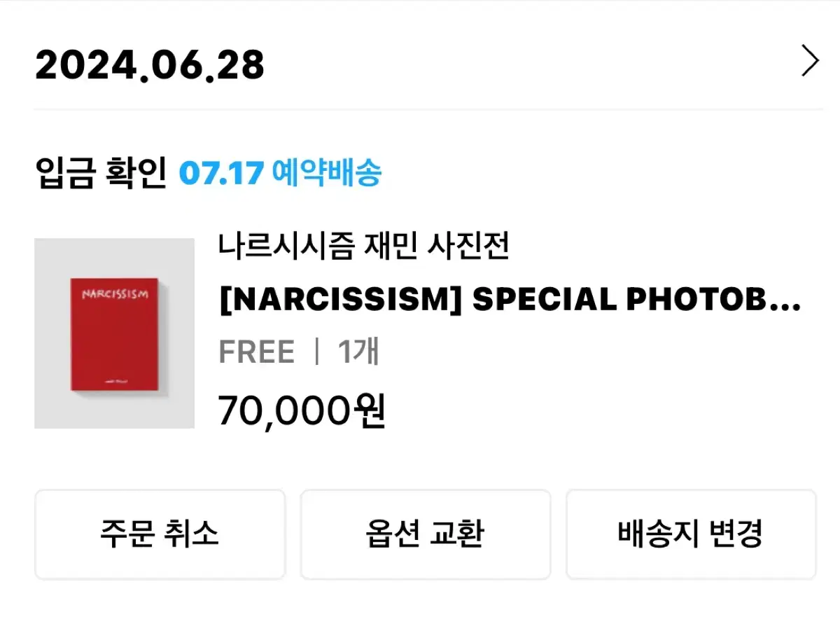The image size is (840, 617).
Task: Open order details with the right chevron arrow
Action: (810, 62)
